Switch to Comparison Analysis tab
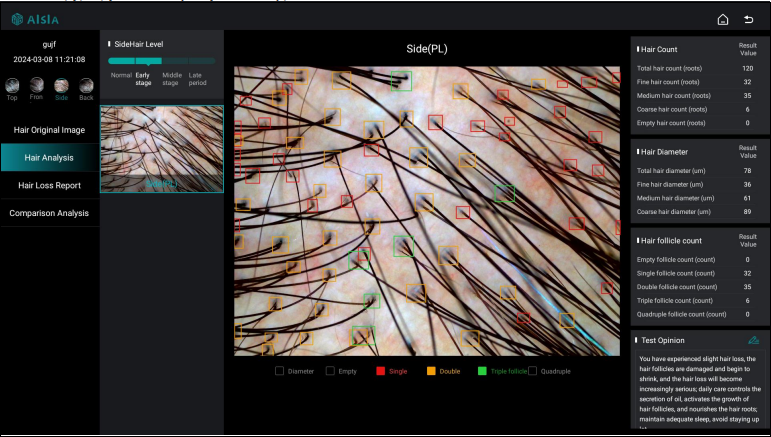The height and width of the screenshot is (437, 771). pos(49,213)
